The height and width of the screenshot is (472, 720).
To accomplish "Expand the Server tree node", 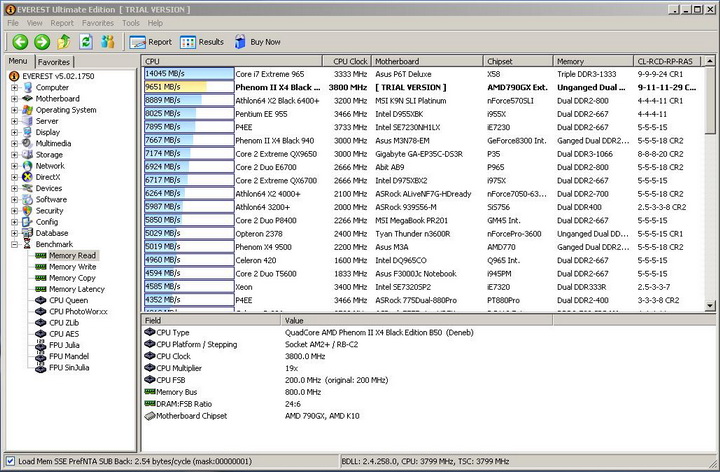I will (14, 121).
